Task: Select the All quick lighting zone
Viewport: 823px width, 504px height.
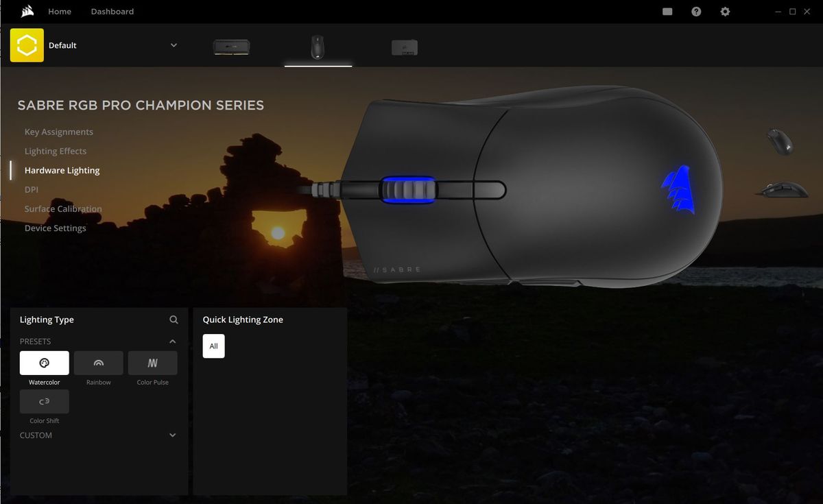Action: coord(214,346)
